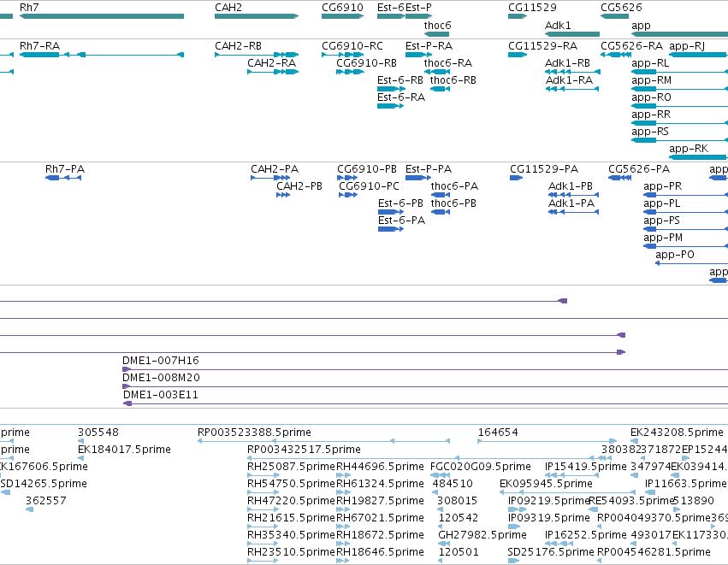The width and height of the screenshot is (728, 565).
Task: Click the app-RK transcript label
Action: click(x=689, y=149)
